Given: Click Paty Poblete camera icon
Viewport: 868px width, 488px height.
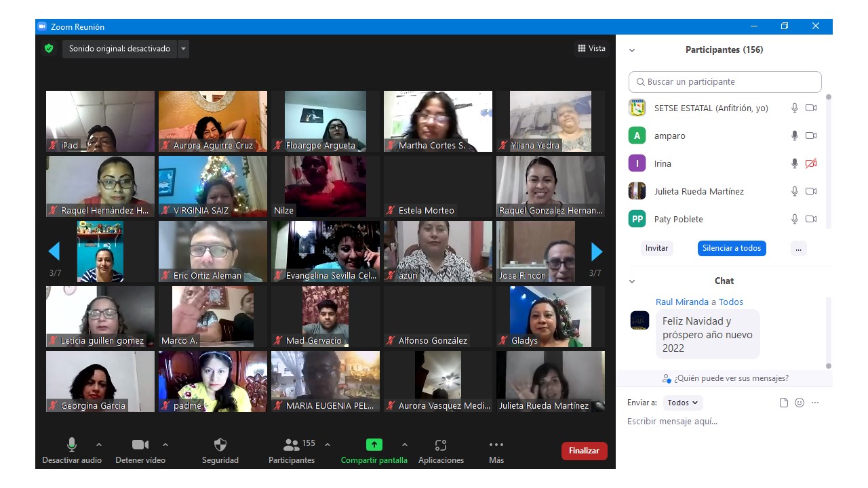Looking at the screenshot, I should pyautogui.click(x=811, y=219).
